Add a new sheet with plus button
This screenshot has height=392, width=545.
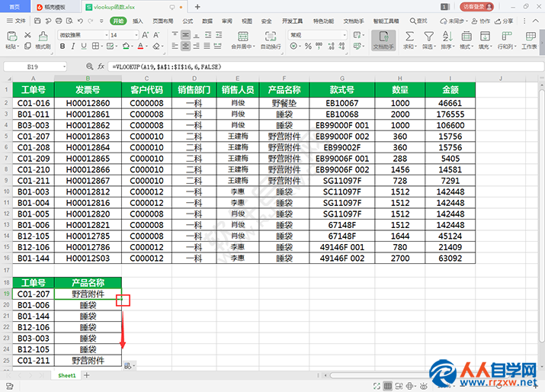point(87,375)
